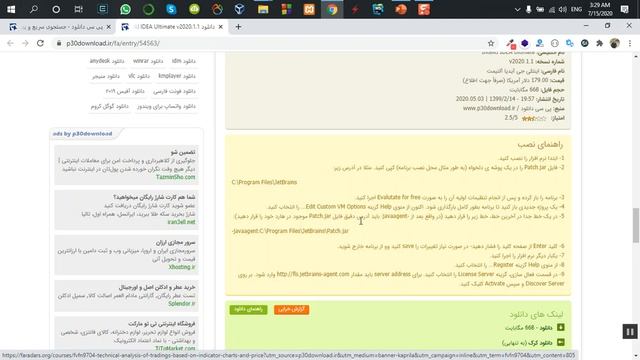640x360 pixels.
Task: Open Task View on the taskbar
Action: 78,9
